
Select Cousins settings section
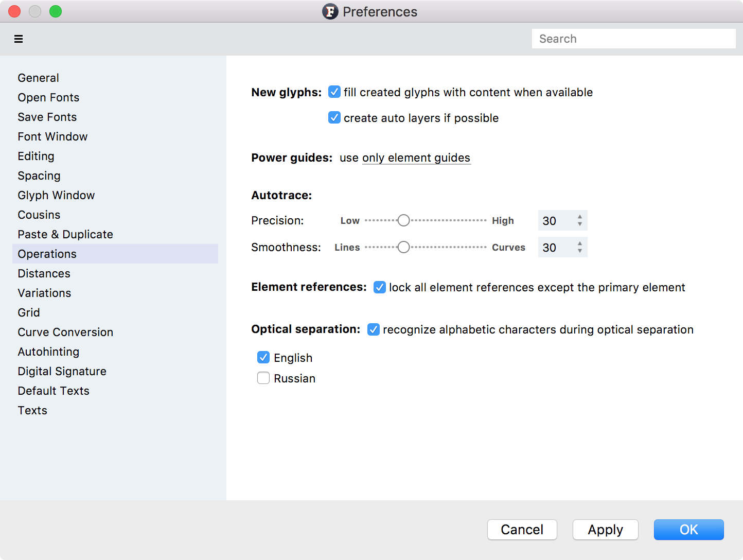(x=115, y=215)
